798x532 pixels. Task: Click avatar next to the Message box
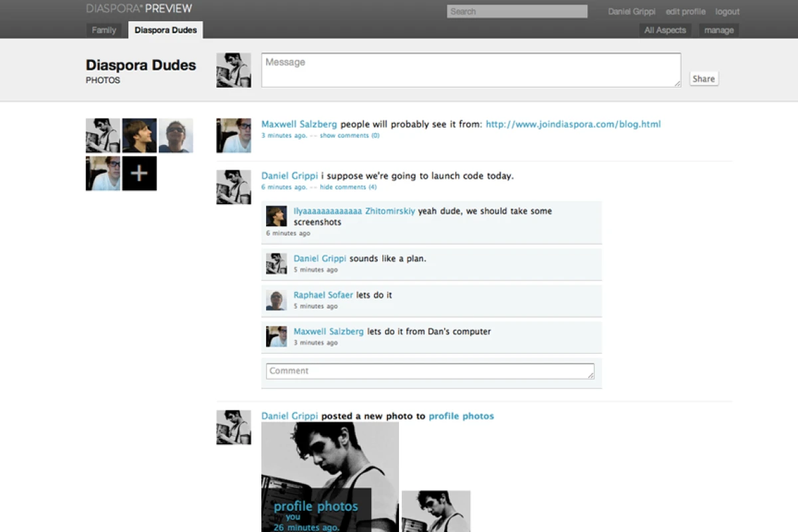click(x=233, y=70)
